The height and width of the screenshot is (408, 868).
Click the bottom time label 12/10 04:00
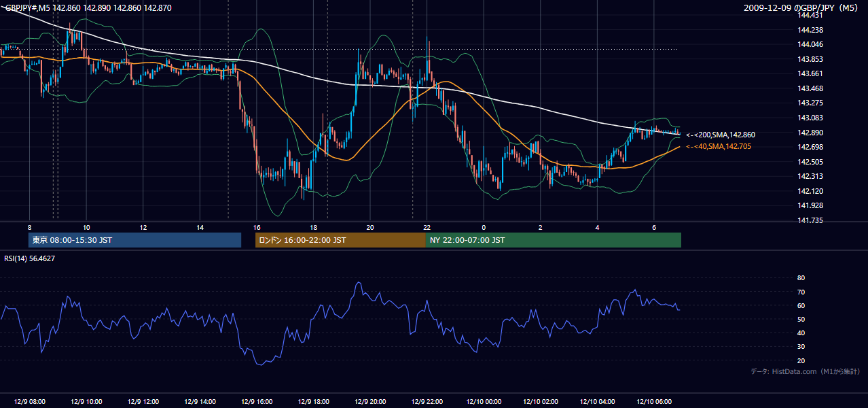tap(597, 402)
